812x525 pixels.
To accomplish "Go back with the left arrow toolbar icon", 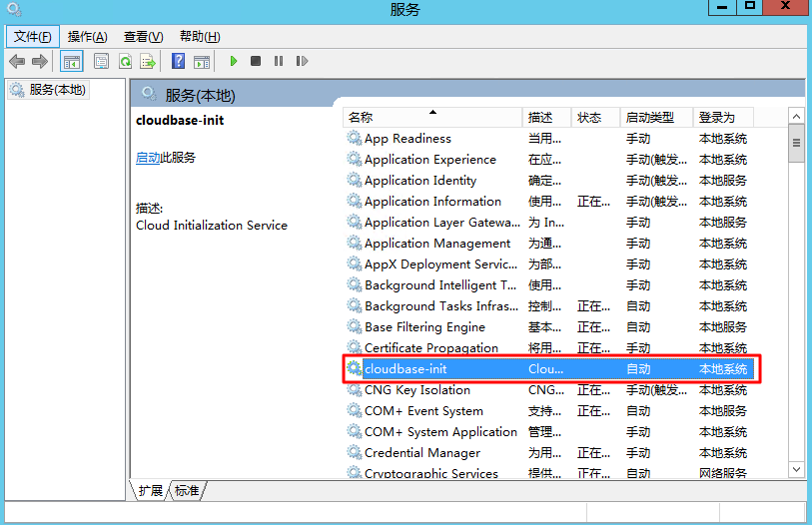I will (x=17, y=62).
